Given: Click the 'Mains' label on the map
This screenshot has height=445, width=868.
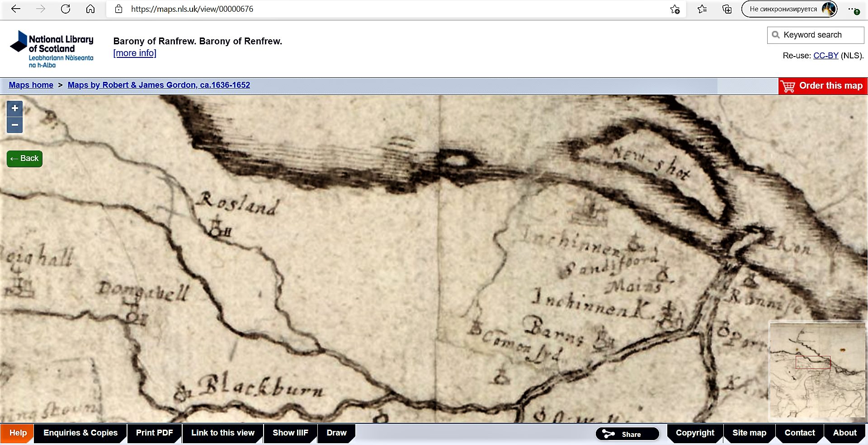Looking at the screenshot, I should click(635, 287).
